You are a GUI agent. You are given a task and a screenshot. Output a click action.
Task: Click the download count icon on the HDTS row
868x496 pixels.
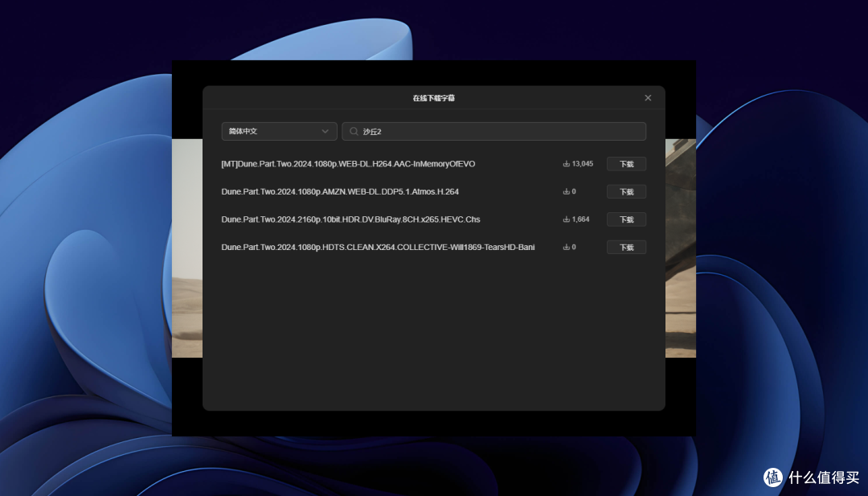point(567,247)
